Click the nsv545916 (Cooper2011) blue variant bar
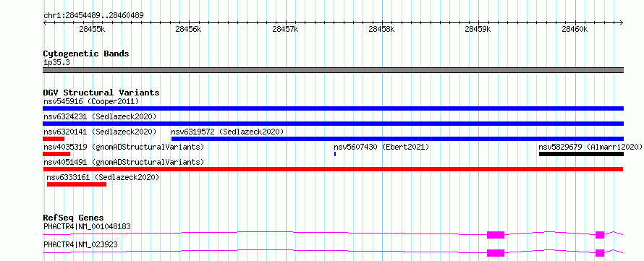Image resolution: width=644 pixels, height=261 pixels. pyautogui.click(x=333, y=108)
